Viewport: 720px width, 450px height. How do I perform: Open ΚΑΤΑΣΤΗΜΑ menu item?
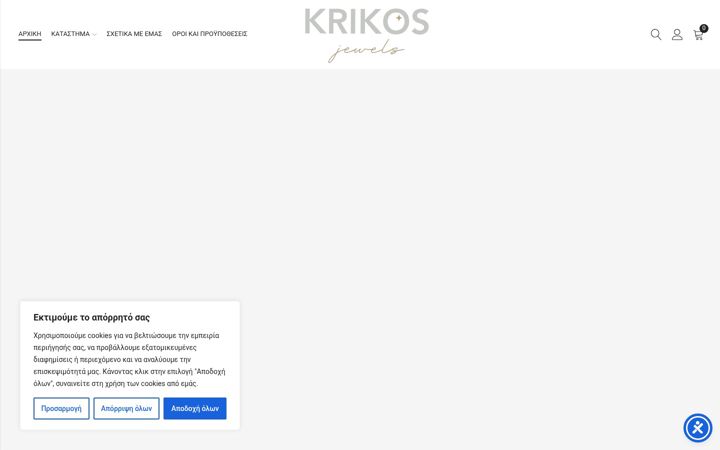click(x=70, y=34)
